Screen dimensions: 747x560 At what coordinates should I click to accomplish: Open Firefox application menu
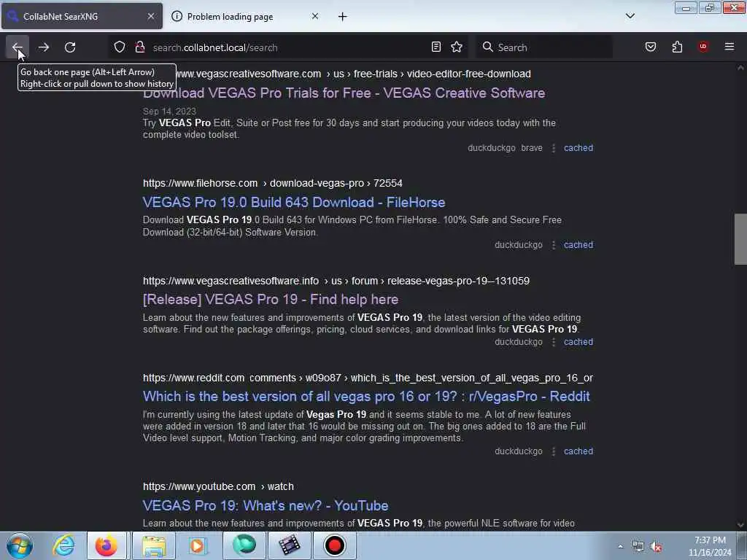click(729, 47)
